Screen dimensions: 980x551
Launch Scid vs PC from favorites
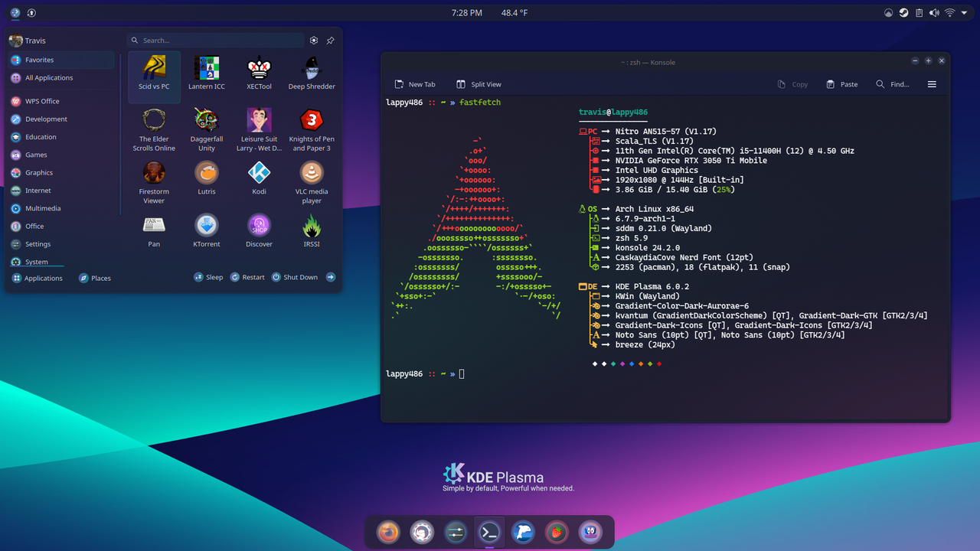tap(154, 77)
